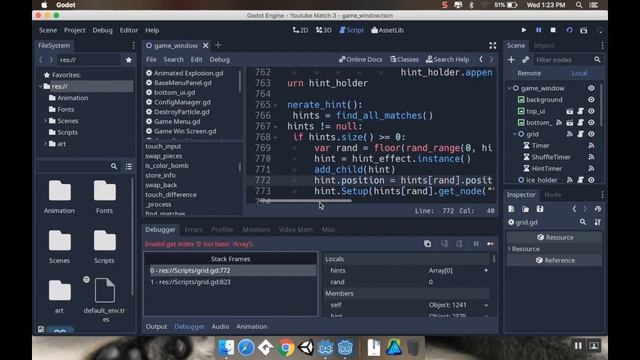Save resource in Inspector
640x360 pixels.
(540, 209)
